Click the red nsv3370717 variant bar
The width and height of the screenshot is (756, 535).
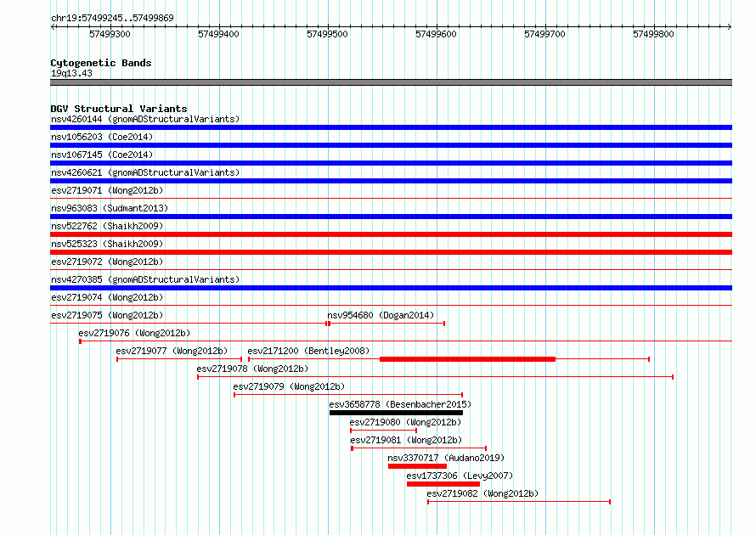point(418,466)
